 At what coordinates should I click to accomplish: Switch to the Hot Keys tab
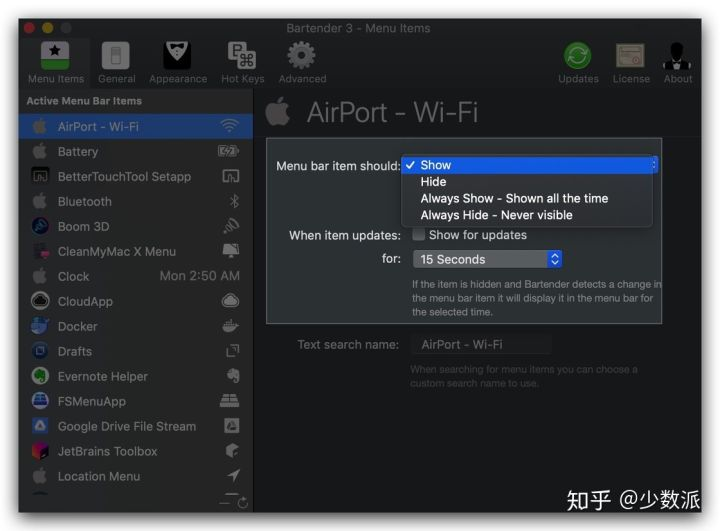pyautogui.click(x=242, y=63)
